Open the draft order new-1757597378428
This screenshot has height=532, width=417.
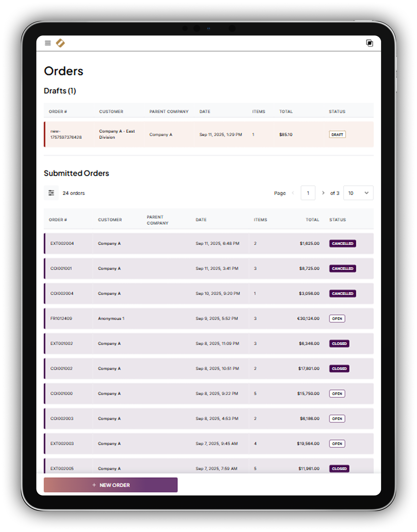(x=66, y=134)
